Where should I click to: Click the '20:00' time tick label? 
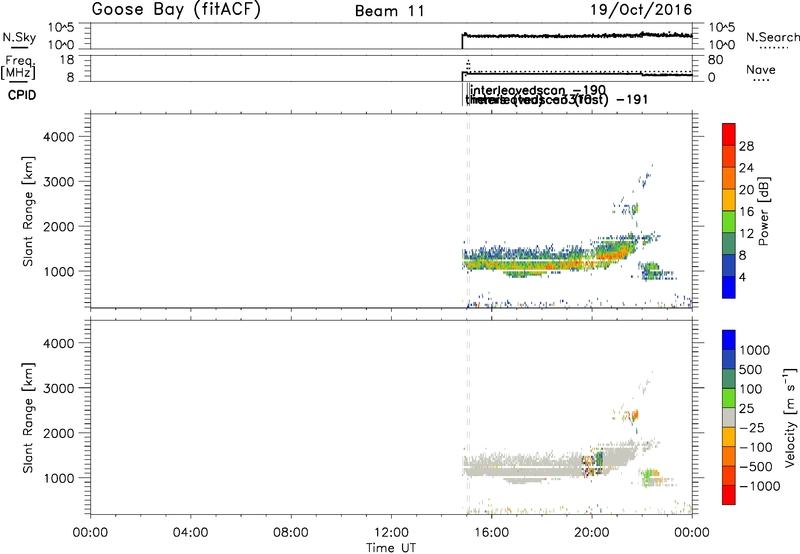click(592, 533)
